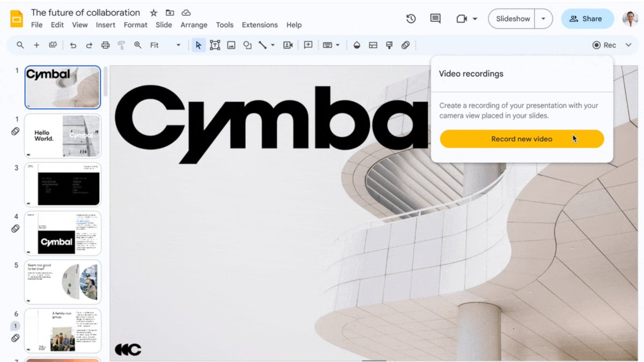Click the insert image icon
This screenshot has height=362, width=644.
(x=231, y=45)
